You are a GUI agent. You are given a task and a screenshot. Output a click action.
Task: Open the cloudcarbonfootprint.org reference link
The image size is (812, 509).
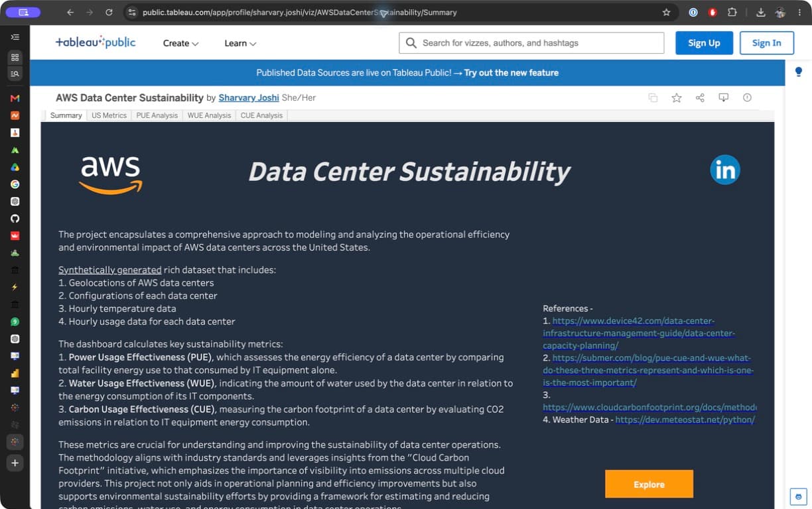coord(649,408)
